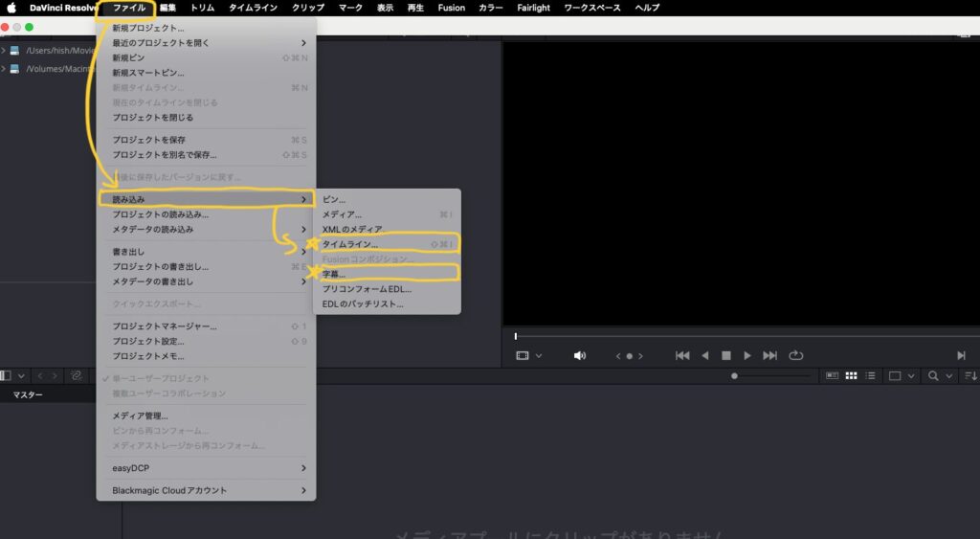
Task: Click the viewer scrubber playhead
Action: [516, 336]
